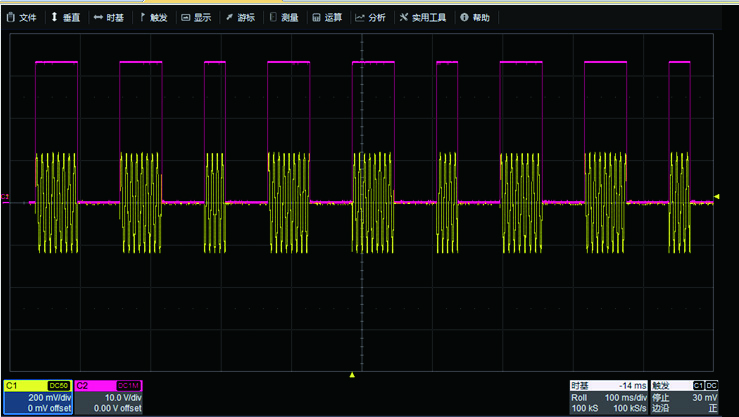The width and height of the screenshot is (739, 417).
Task: Open the 实用工具 (Utilities) menu
Action: coord(422,17)
